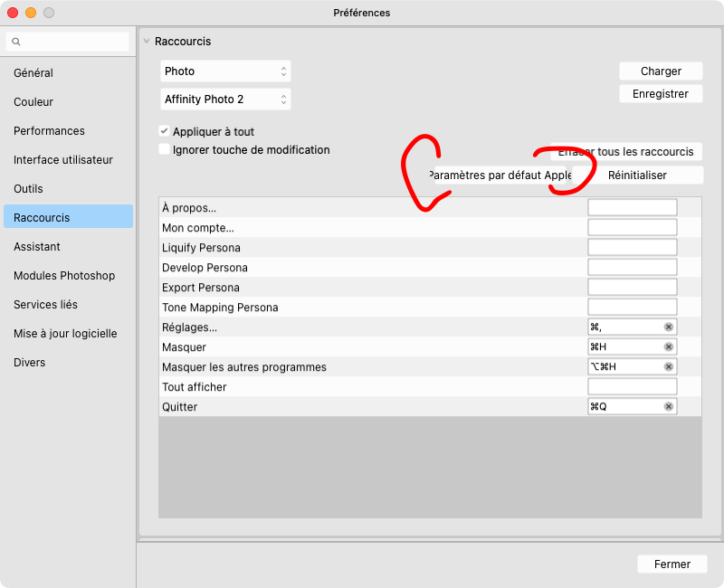
Task: Click Effacer tous les raccourcis
Action: point(625,151)
